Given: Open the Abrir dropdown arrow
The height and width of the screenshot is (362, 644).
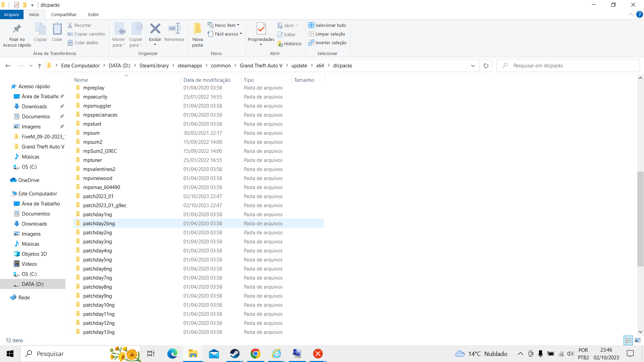Looking at the screenshot, I should [297, 25].
